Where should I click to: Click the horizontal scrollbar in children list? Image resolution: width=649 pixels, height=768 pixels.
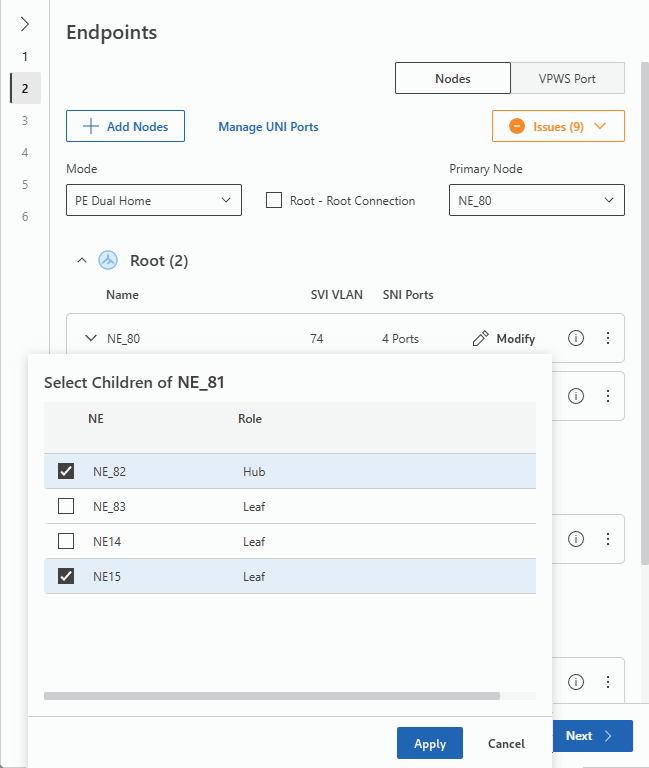click(272, 695)
